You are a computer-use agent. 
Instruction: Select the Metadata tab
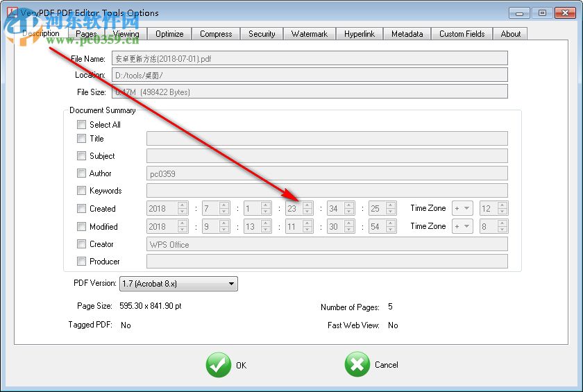[407, 34]
